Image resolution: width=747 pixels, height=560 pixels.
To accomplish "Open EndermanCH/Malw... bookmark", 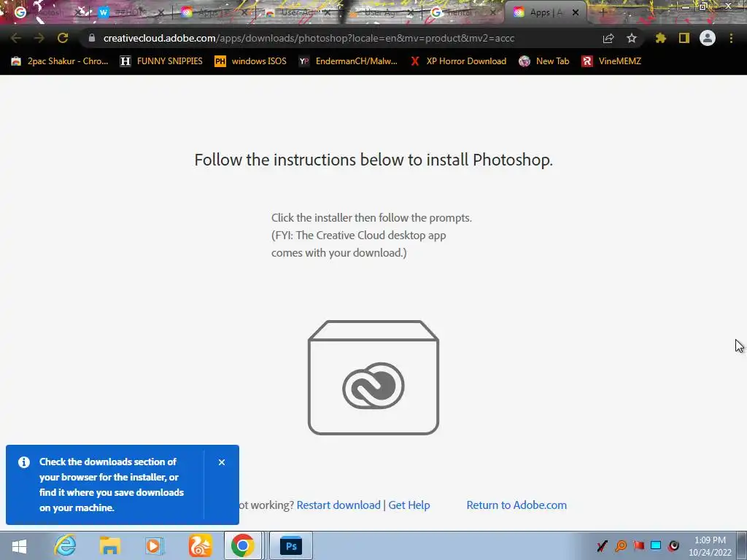I will 348,61.
